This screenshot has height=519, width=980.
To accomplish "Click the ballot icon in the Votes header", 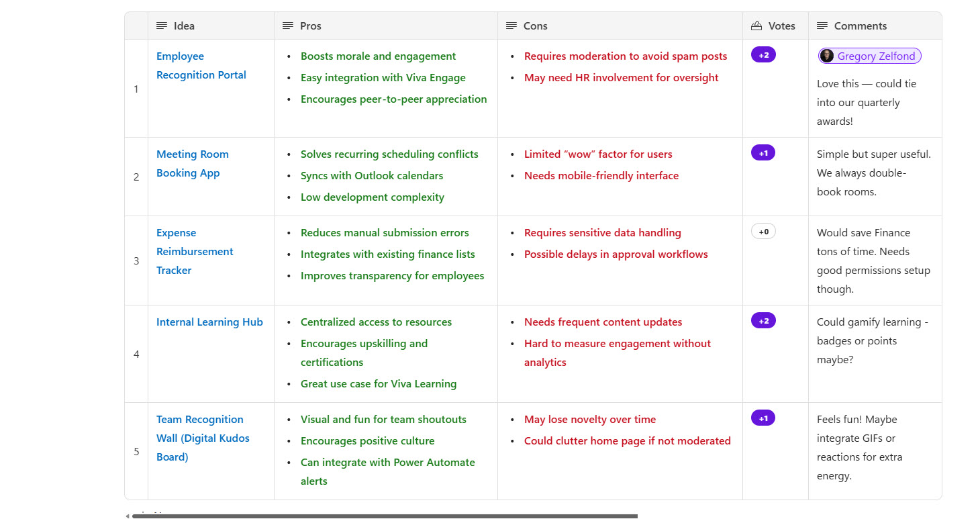I will tap(756, 26).
